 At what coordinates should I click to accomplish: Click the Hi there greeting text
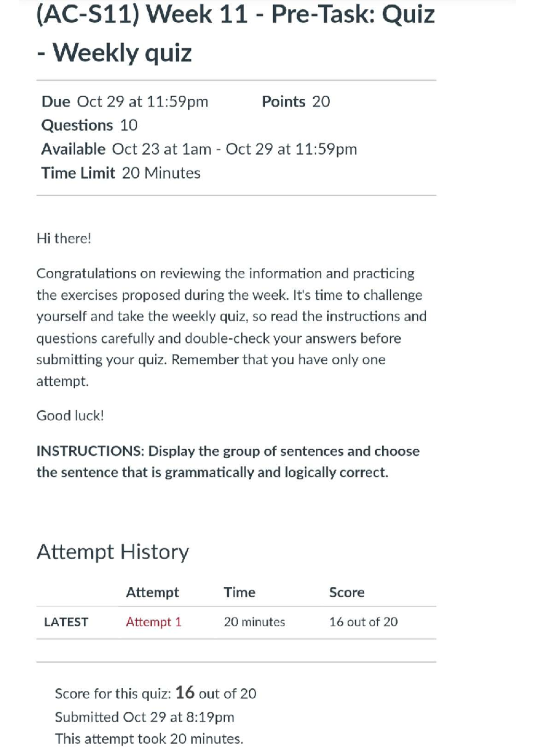point(64,237)
